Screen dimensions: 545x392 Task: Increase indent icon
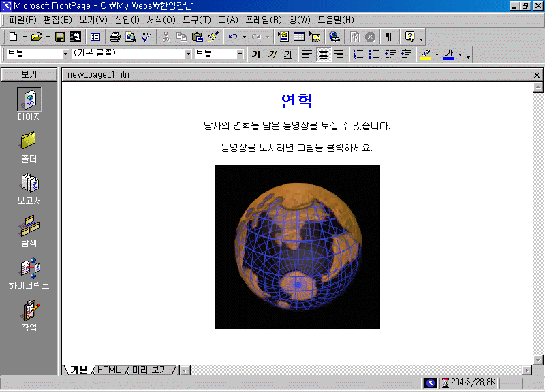pyautogui.click(x=406, y=54)
